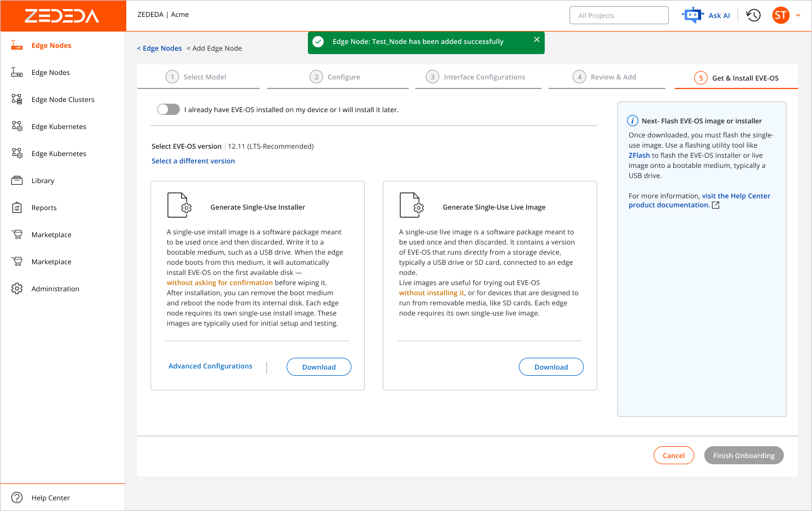The width and height of the screenshot is (812, 511).
Task: Go to Administration gear in sidebar
Action: point(17,288)
